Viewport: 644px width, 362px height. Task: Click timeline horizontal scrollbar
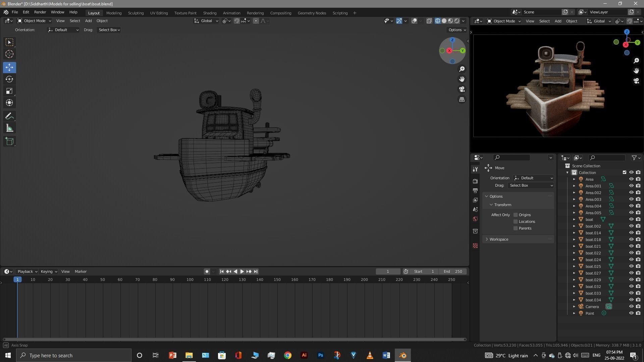coord(234,339)
